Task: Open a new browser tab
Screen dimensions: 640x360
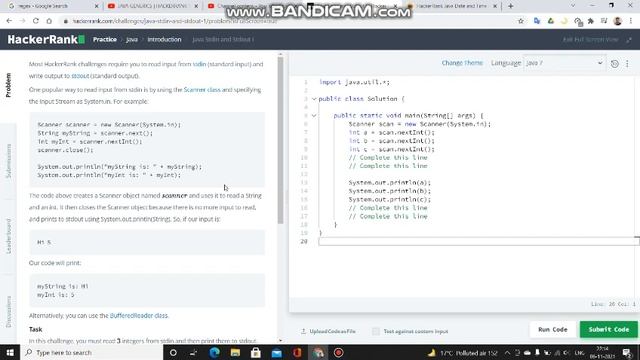Action: tap(511, 6)
